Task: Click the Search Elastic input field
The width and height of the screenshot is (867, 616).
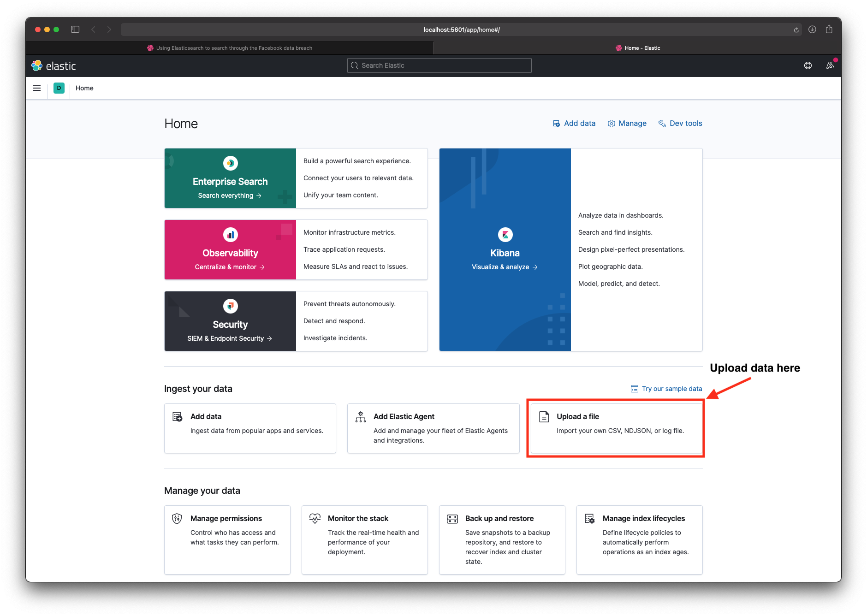Action: click(439, 65)
